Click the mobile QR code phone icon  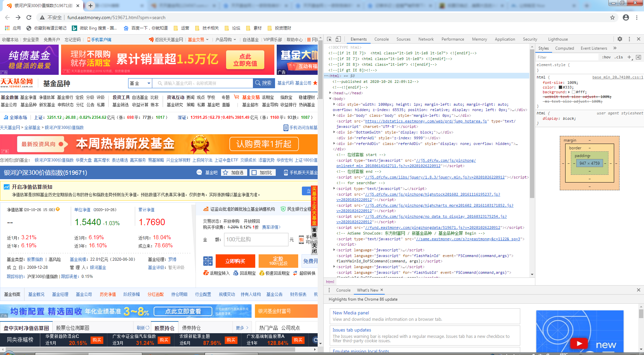tap(302, 239)
